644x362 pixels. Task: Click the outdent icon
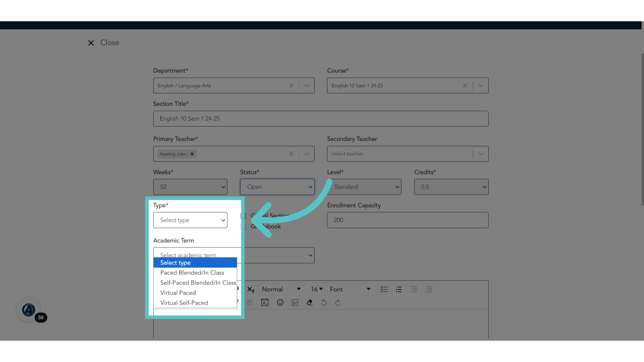429,289
